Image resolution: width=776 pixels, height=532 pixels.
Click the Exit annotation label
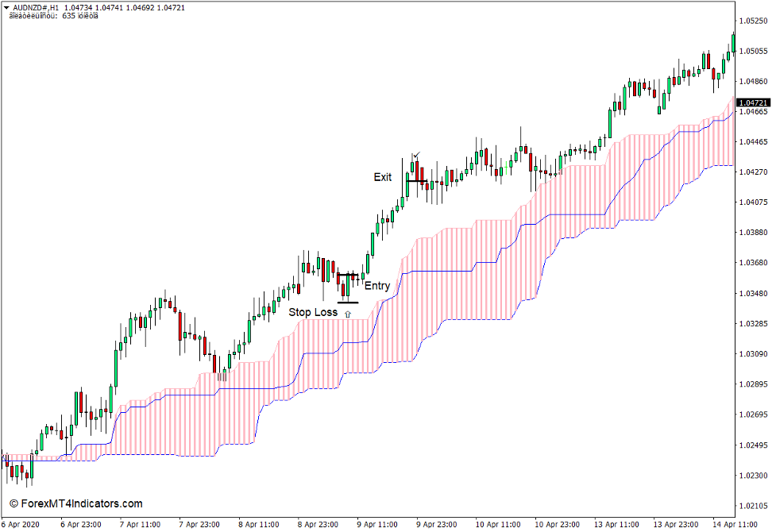(383, 178)
